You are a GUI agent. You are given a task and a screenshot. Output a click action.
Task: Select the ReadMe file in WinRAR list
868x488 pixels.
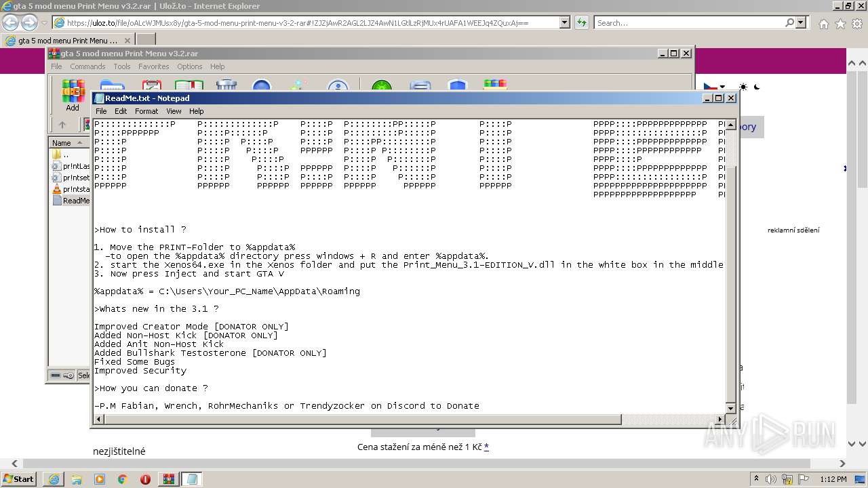71,201
